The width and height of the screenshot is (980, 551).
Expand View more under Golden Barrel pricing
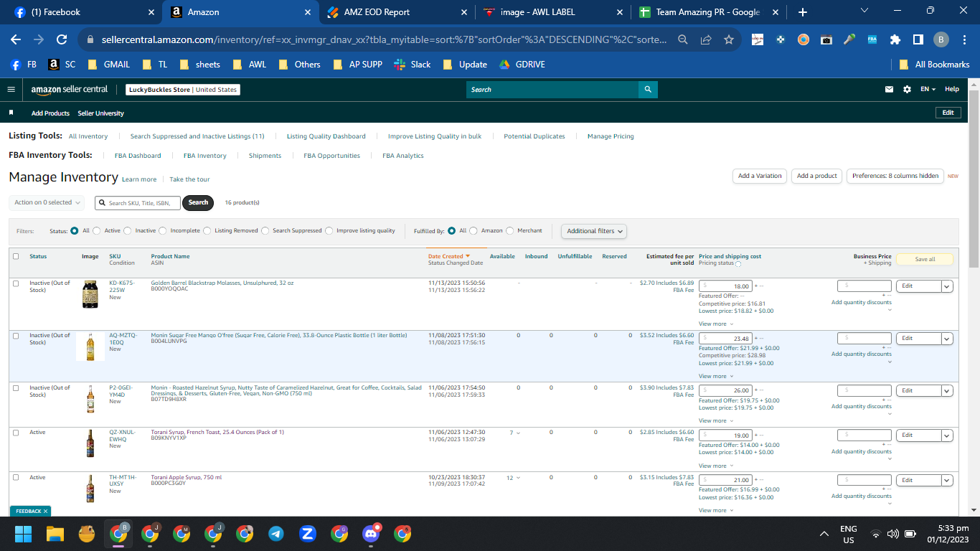pyautogui.click(x=716, y=324)
